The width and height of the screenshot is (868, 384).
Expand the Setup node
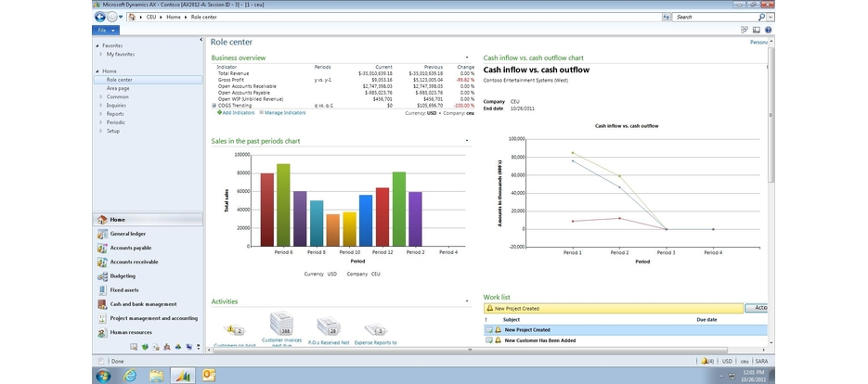101,131
